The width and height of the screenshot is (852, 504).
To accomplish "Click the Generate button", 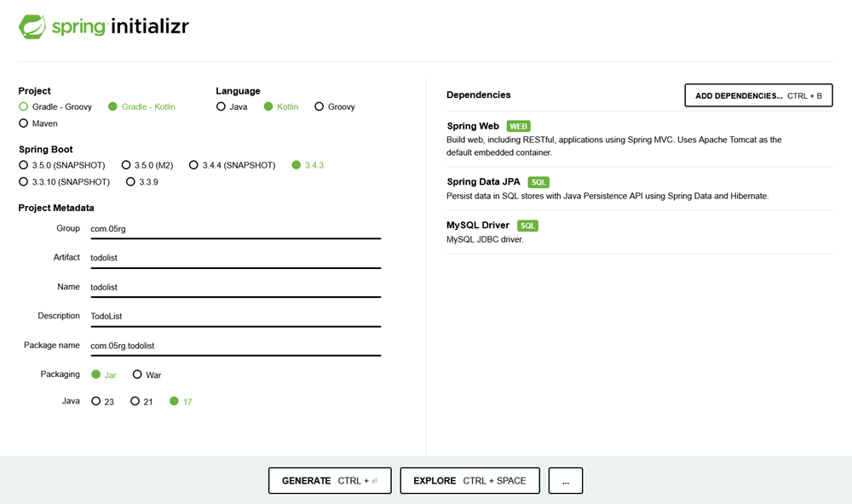I will coord(330,481).
